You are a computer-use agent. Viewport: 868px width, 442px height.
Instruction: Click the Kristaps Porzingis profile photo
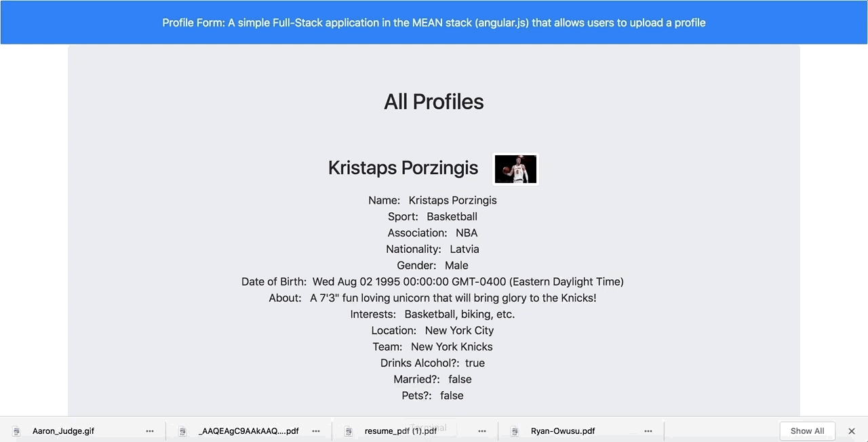[x=515, y=169]
